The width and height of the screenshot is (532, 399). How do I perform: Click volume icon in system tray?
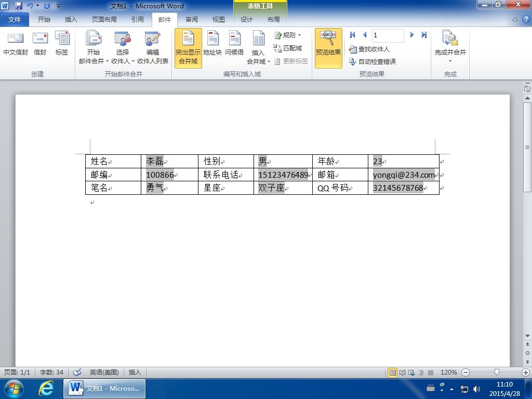point(476,389)
